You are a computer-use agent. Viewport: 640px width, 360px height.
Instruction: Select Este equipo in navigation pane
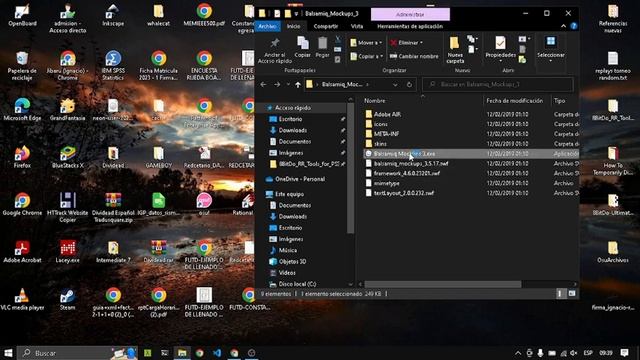pyautogui.click(x=289, y=194)
